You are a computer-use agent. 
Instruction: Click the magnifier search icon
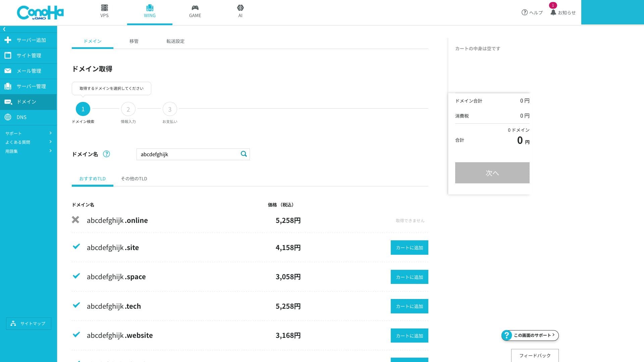(x=244, y=154)
